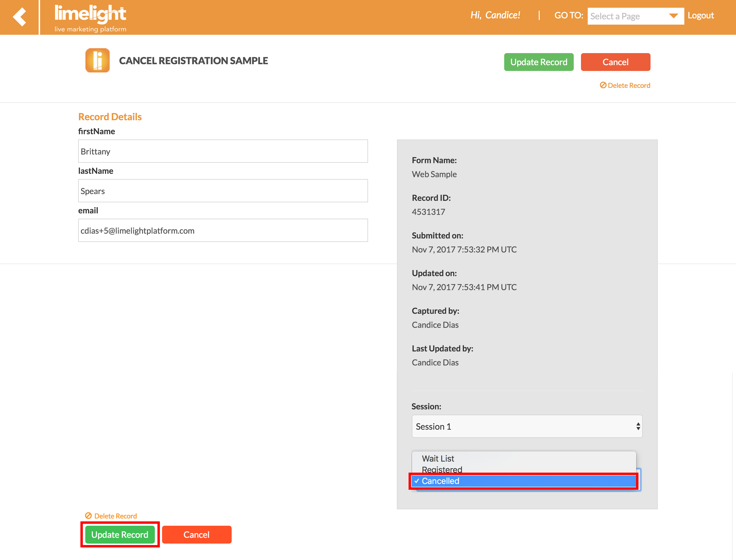Click the Record ID value 4531317
Viewport: 736px width, 560px height.
(x=428, y=212)
